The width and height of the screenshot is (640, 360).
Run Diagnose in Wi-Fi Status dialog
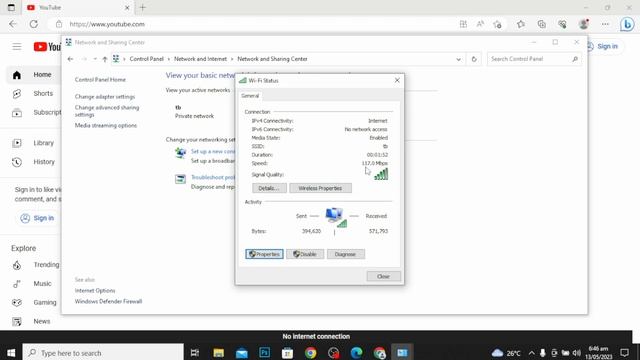[345, 254]
